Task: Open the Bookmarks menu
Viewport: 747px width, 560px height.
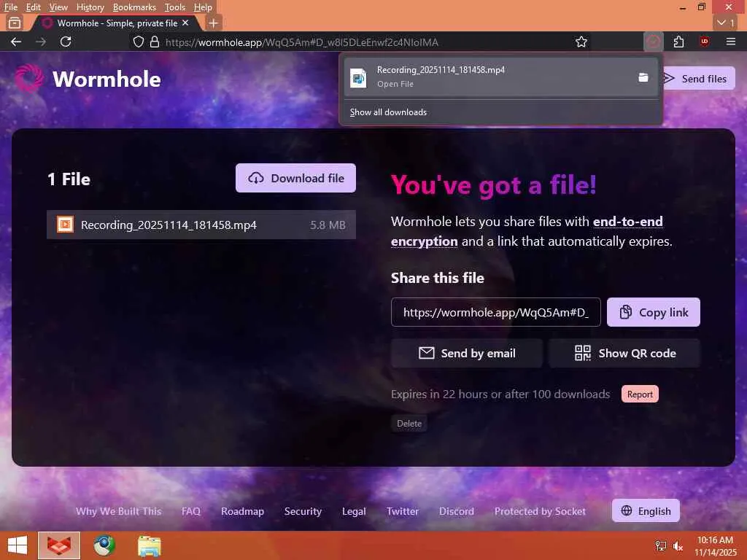Action: [134, 7]
